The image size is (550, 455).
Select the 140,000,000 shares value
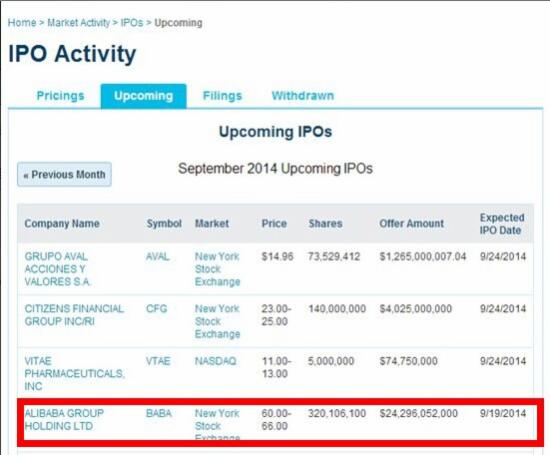337,309
